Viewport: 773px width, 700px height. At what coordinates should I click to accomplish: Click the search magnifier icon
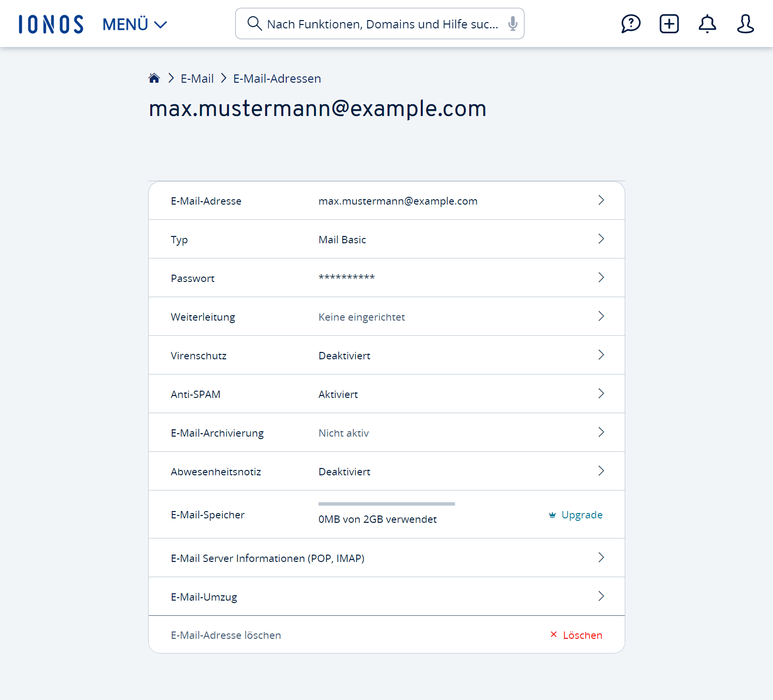(254, 23)
